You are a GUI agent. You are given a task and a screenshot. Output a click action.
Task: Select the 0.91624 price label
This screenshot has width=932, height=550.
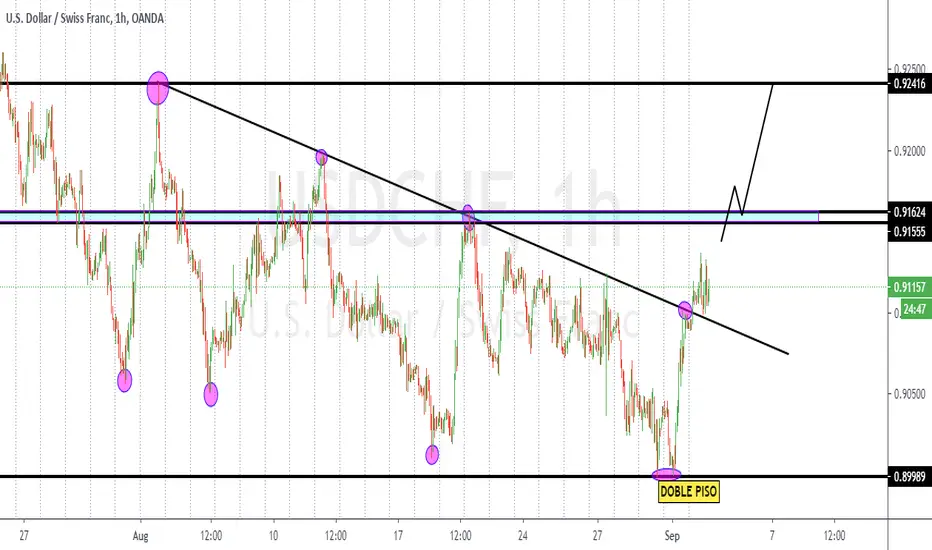pos(909,212)
